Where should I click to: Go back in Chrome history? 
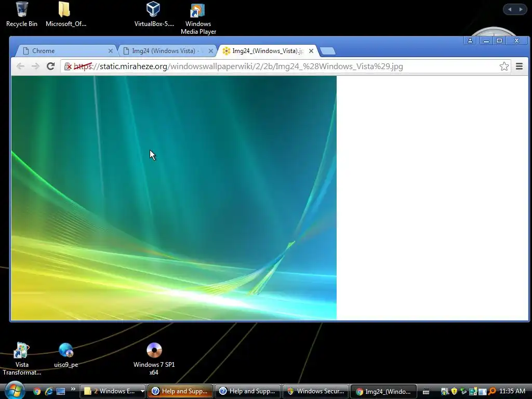pyautogui.click(x=20, y=66)
